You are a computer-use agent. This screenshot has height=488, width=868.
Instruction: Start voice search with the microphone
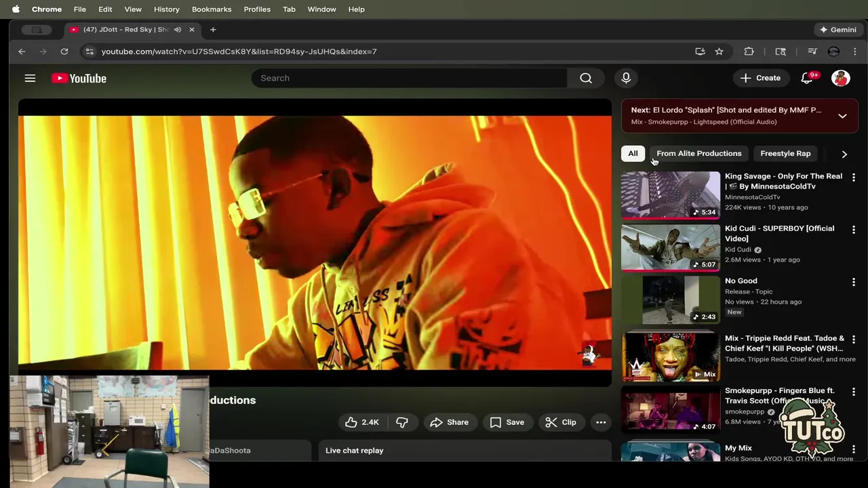626,78
